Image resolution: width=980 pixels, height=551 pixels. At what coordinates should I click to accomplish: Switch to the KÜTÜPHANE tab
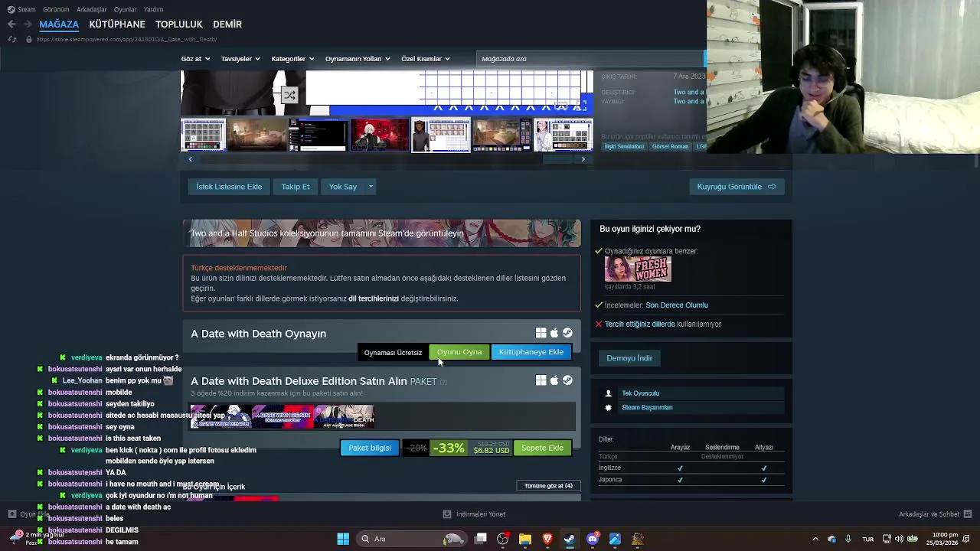point(117,24)
